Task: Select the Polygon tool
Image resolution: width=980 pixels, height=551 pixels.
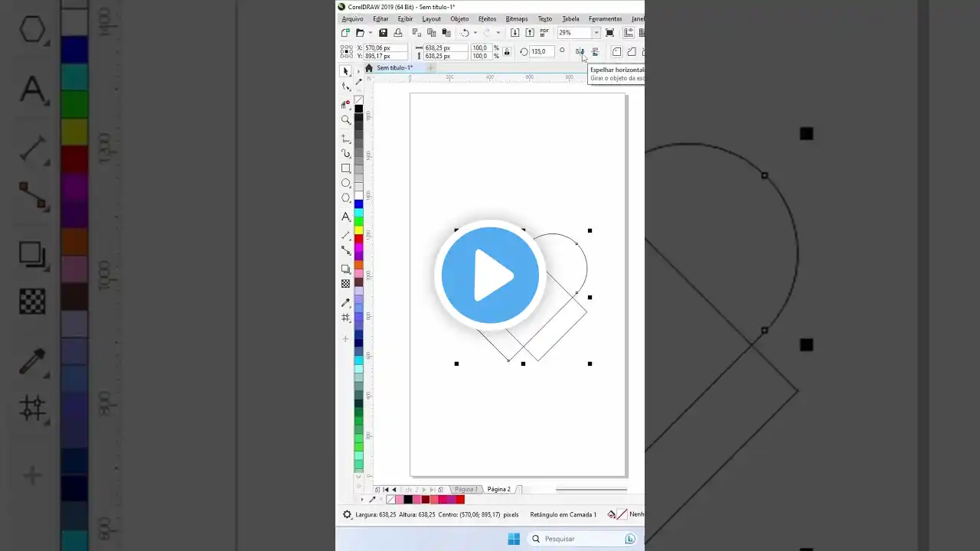Action: coord(345,198)
